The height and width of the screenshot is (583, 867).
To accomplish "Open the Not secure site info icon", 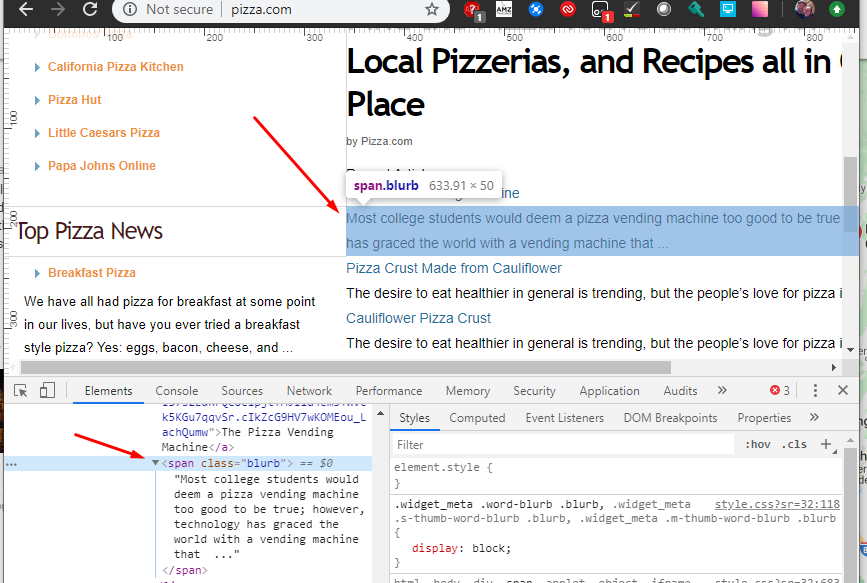I will tap(129, 9).
